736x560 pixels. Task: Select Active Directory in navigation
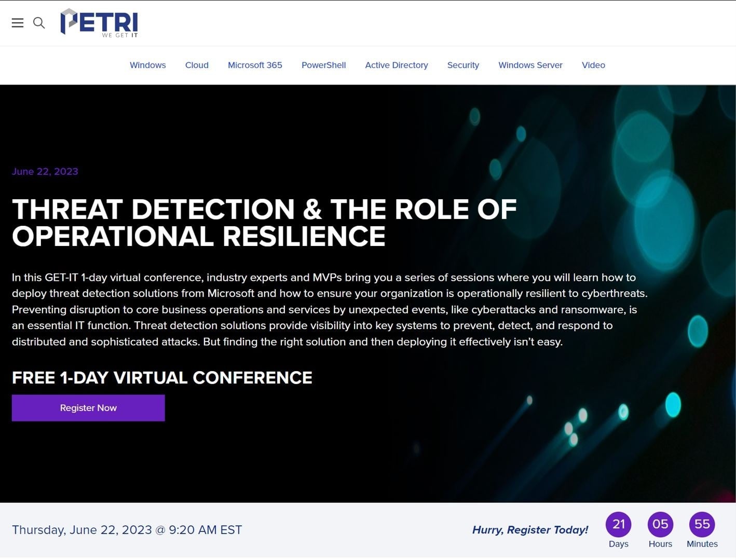397,65
